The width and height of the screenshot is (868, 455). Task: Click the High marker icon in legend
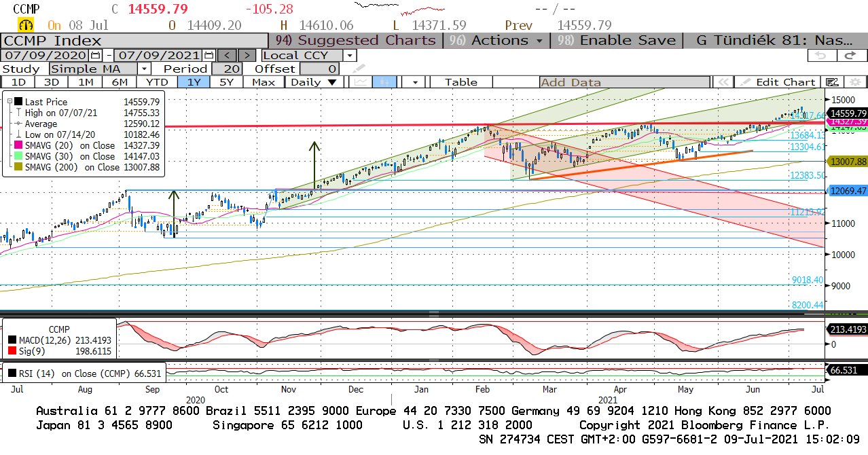(x=18, y=113)
